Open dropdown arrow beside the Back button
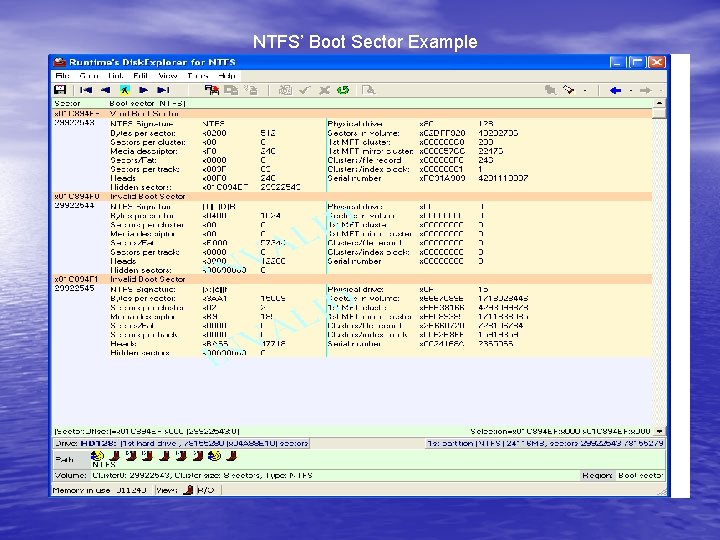Screen dimensions: 720x540 [629, 89]
